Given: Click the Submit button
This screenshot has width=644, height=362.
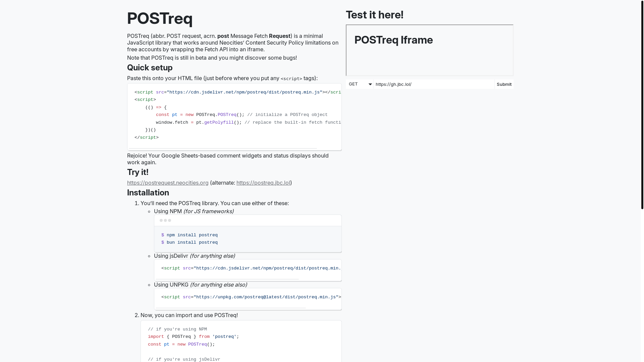Looking at the screenshot, I should [504, 84].
